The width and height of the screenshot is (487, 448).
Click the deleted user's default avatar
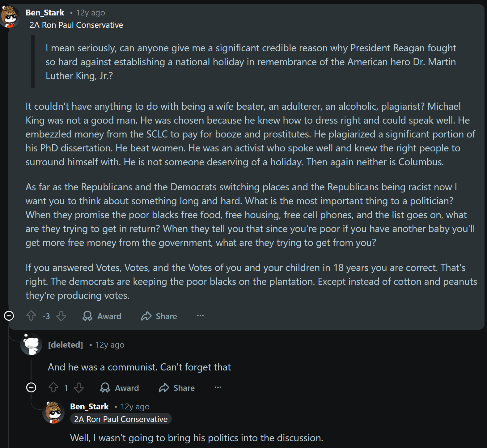coord(31,344)
